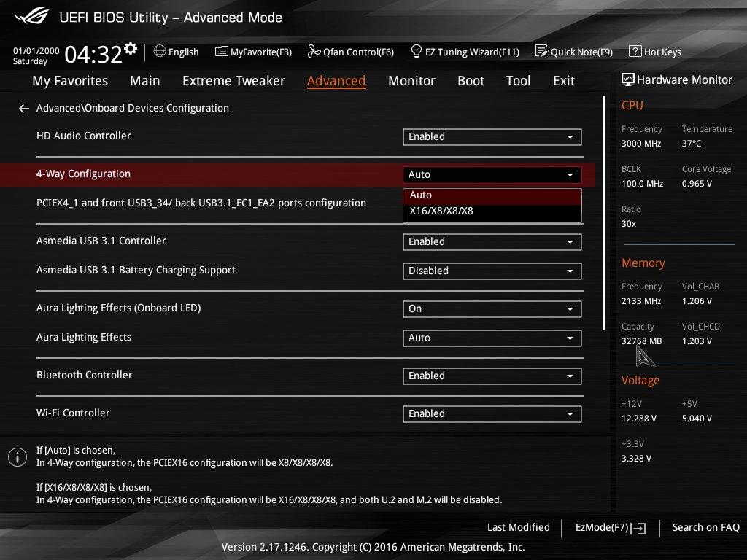Click the Hardware Monitor screen icon
747x560 pixels.
628,79
